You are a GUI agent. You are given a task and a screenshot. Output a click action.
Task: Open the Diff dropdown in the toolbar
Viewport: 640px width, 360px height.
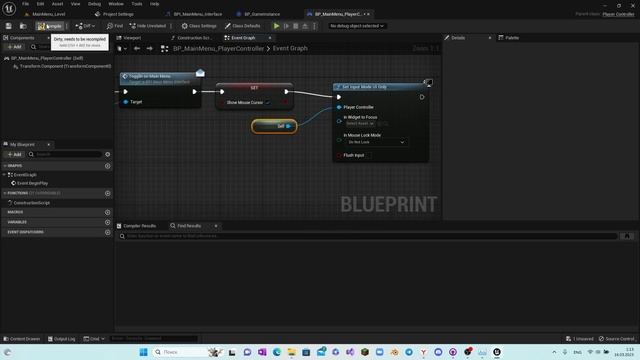85,26
